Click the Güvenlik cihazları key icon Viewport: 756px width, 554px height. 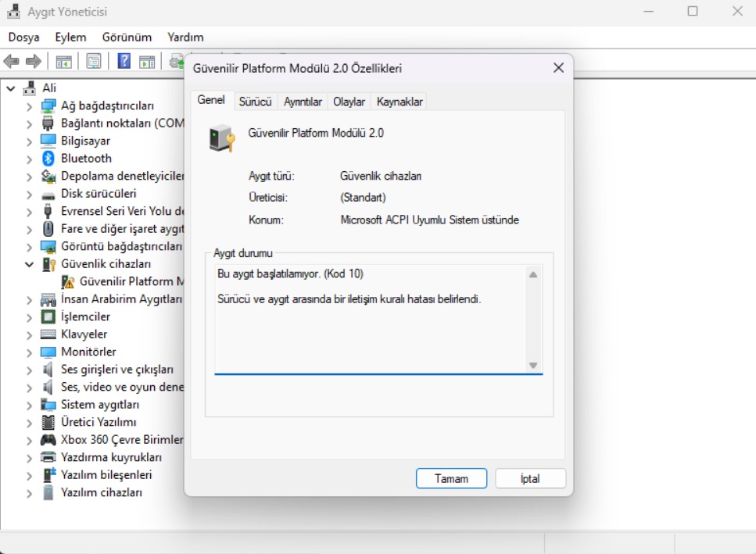(48, 264)
